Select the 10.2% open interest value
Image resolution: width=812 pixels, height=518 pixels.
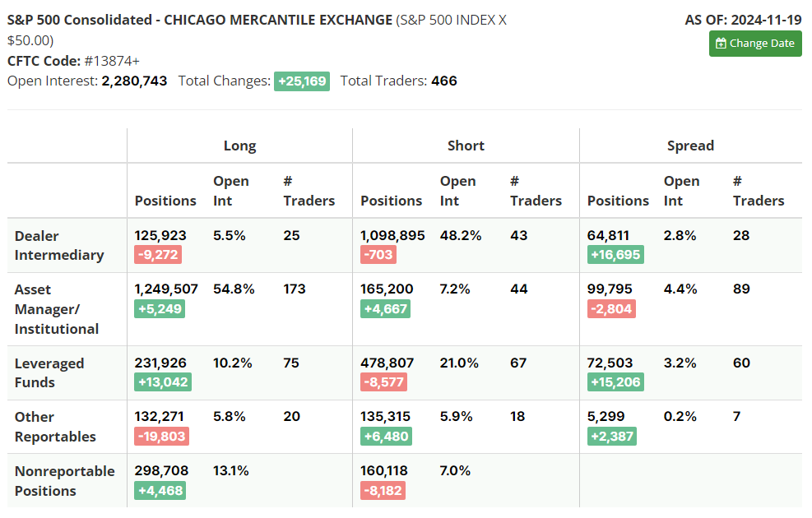[233, 363]
